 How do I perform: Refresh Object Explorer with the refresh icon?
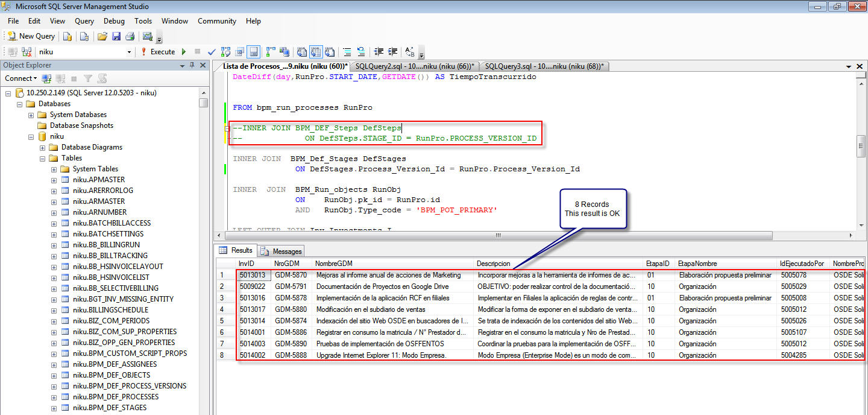point(102,78)
